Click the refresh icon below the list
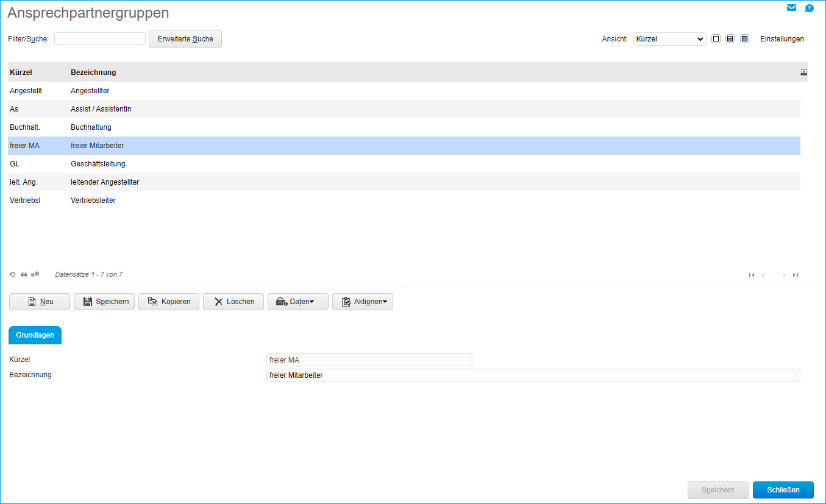This screenshot has height=504, width=826. click(x=12, y=275)
